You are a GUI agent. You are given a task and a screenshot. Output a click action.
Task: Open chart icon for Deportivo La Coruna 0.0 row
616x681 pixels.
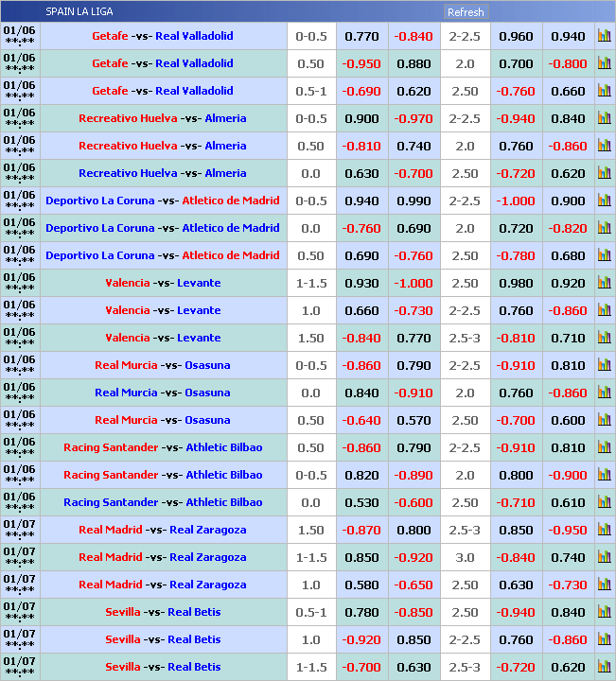604,229
